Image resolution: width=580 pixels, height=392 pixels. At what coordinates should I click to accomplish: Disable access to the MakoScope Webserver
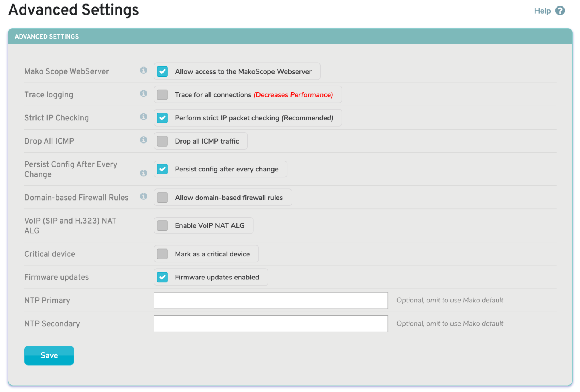click(x=162, y=71)
